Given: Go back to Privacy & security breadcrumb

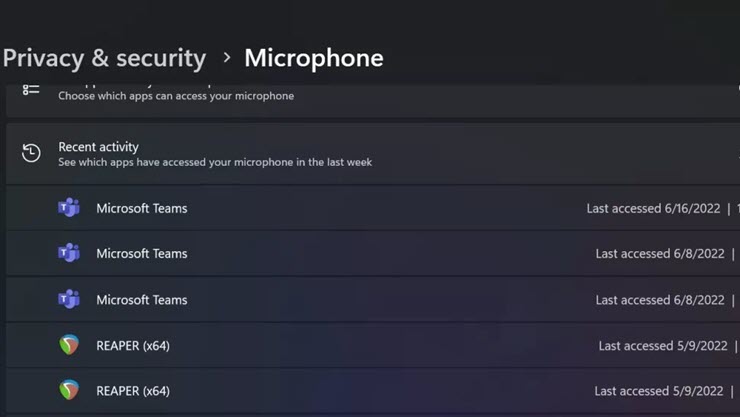Looking at the screenshot, I should point(104,58).
